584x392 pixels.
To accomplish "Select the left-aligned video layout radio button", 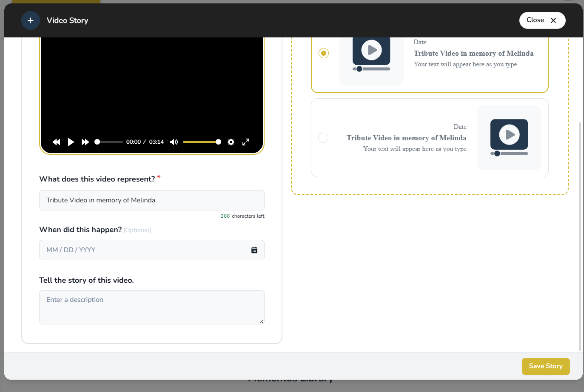I will pyautogui.click(x=324, y=53).
